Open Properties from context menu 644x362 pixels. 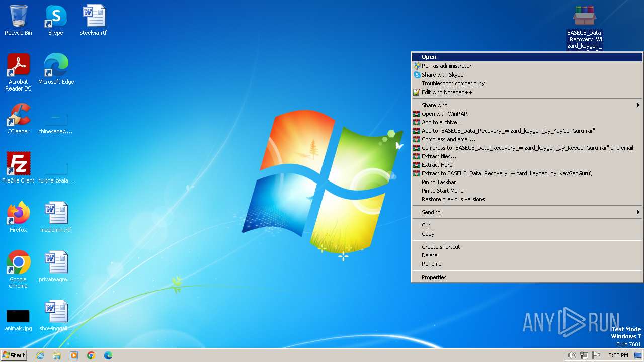tap(527, 277)
